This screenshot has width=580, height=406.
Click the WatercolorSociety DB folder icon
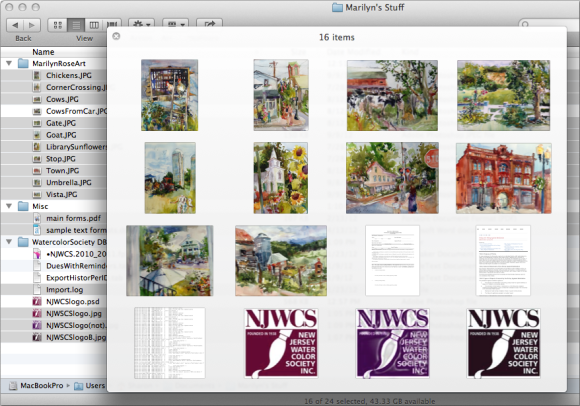[x=23, y=242]
